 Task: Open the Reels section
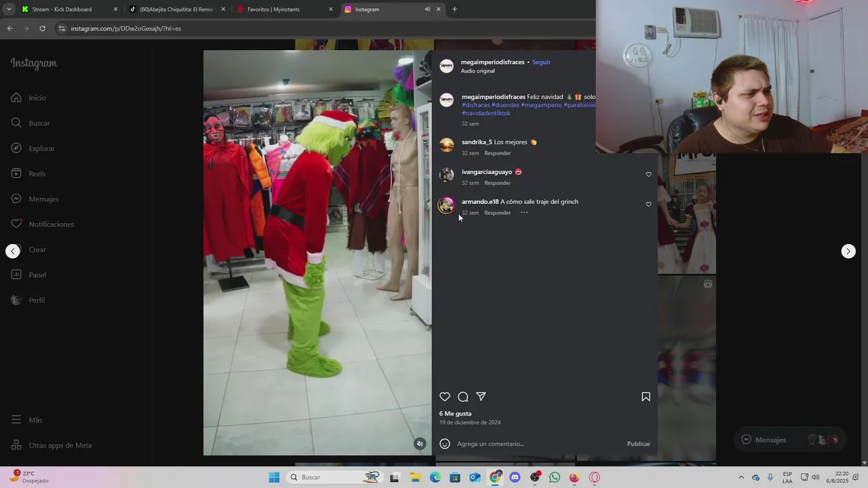tap(28, 174)
